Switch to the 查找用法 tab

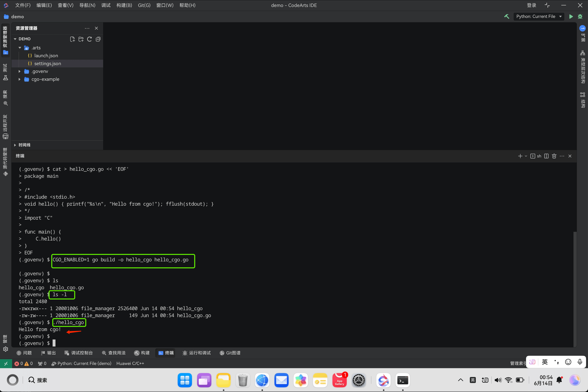(x=114, y=353)
